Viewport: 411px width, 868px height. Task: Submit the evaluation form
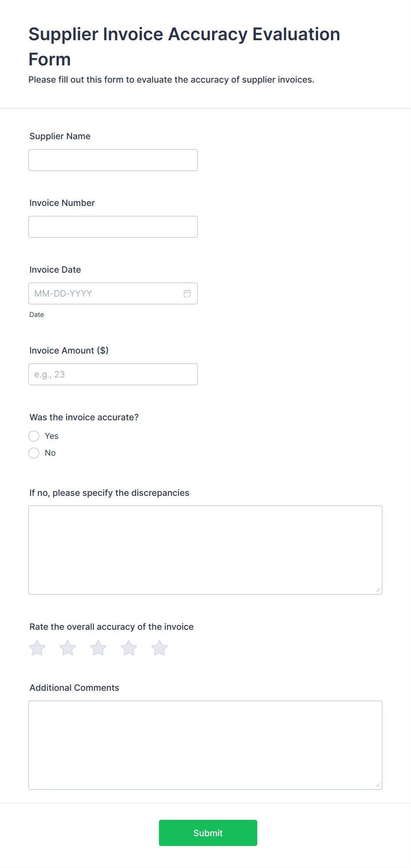pos(208,833)
